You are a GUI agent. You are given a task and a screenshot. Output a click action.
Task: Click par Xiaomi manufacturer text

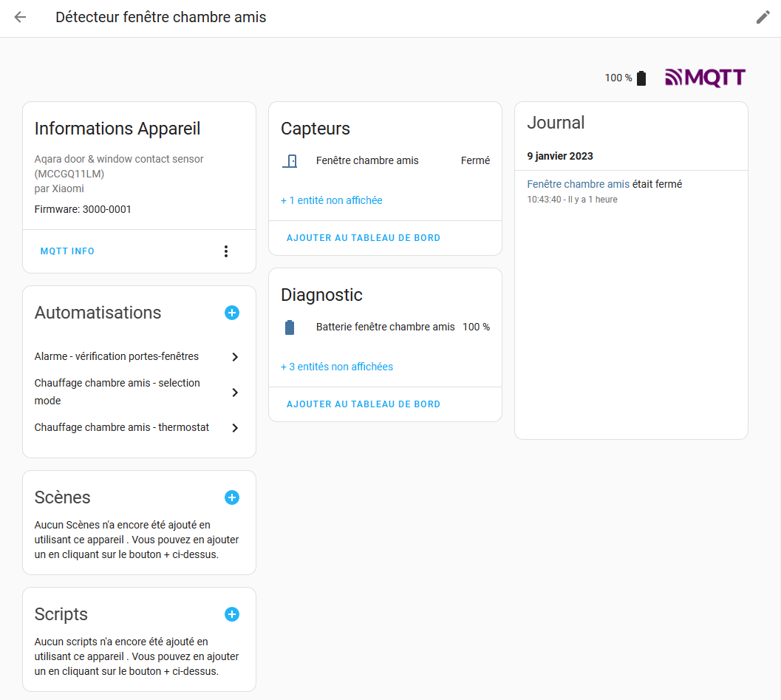pyautogui.click(x=59, y=188)
